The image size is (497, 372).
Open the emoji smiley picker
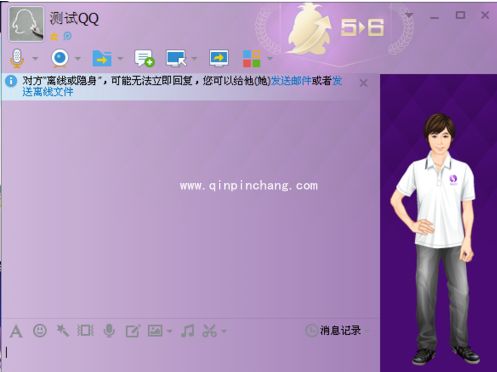(40, 331)
